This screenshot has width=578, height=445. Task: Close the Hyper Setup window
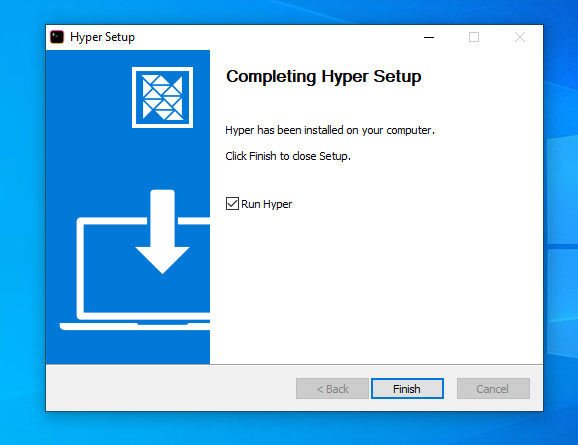click(520, 37)
